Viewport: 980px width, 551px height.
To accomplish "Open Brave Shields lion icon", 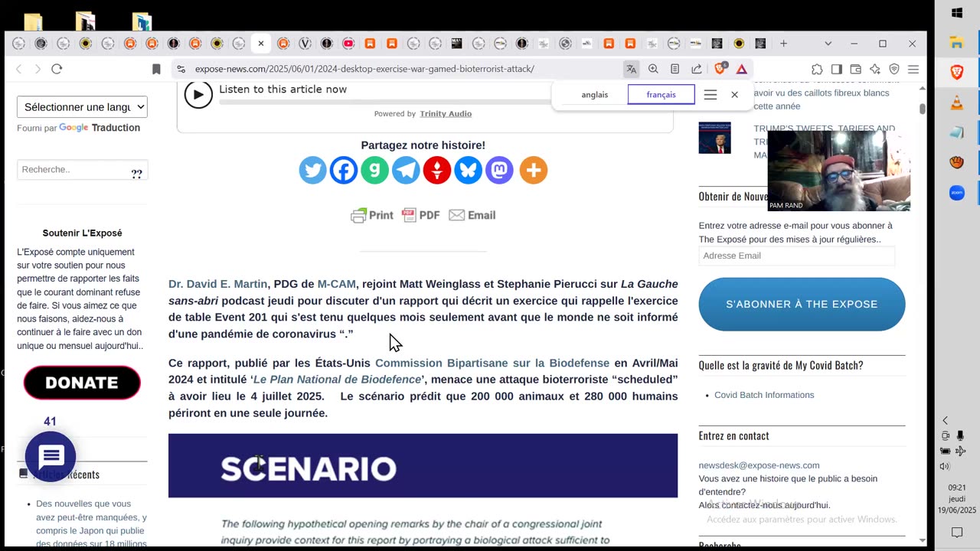I will pyautogui.click(x=720, y=69).
